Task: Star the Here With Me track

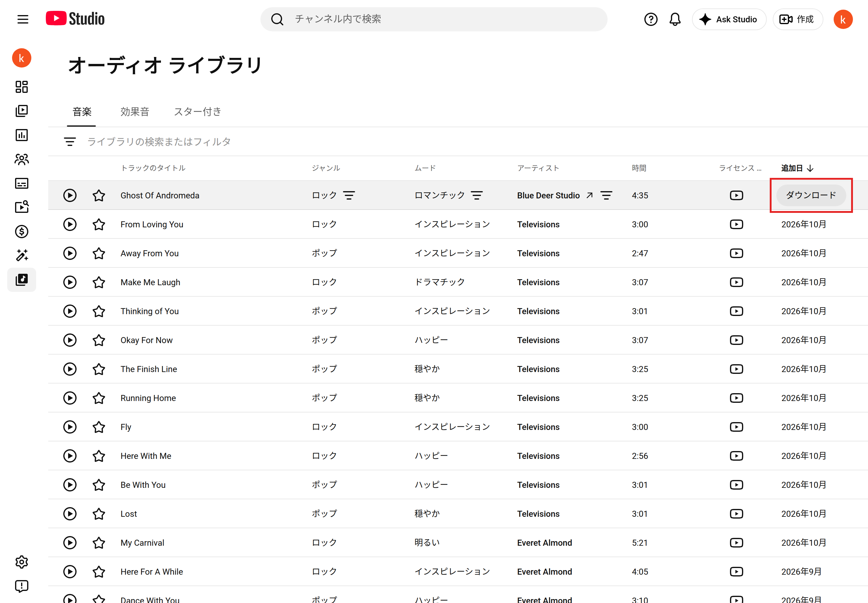Action: pyautogui.click(x=99, y=456)
